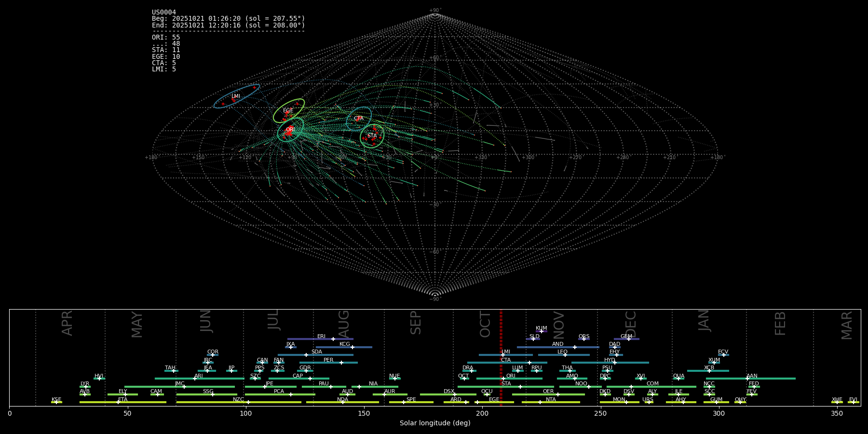868x434 pixels.
Task: Select the EGE radiant label on sky map
Action: tap(288, 111)
